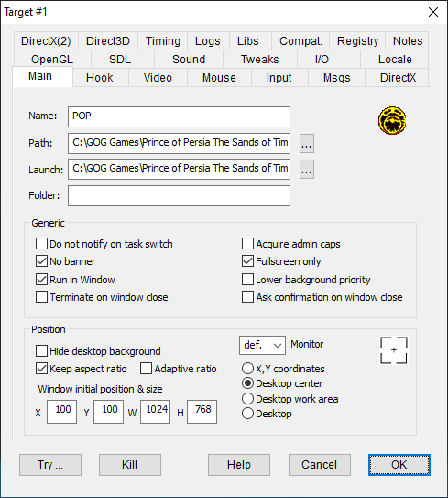Click the Y position field
Viewport: 448px width, 498px height.
(108, 412)
